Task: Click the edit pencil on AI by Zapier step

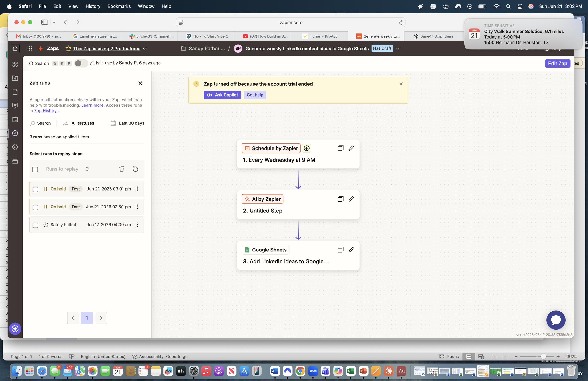Action: [x=351, y=199]
